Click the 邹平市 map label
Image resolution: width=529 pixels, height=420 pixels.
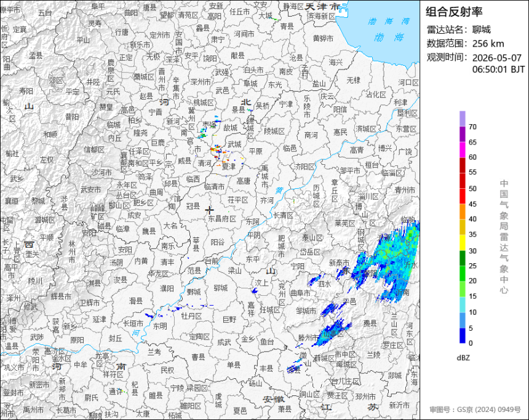tap(350, 171)
